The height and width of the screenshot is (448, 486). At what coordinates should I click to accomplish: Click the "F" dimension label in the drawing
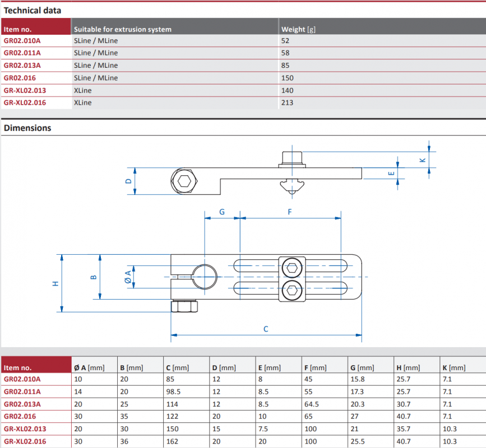click(290, 212)
